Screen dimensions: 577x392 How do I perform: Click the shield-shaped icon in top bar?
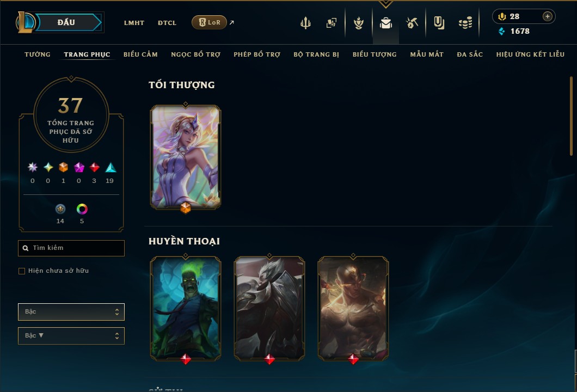439,23
